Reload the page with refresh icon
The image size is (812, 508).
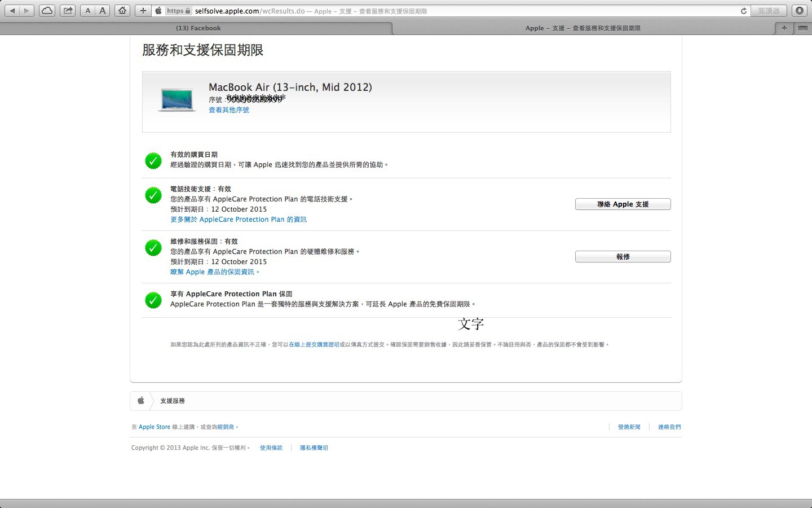pyautogui.click(x=743, y=11)
